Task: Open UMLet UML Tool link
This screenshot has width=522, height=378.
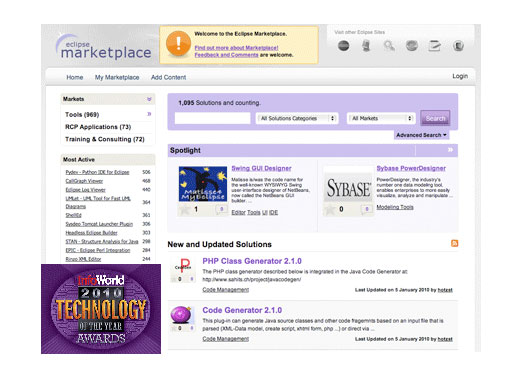Action: click(98, 202)
